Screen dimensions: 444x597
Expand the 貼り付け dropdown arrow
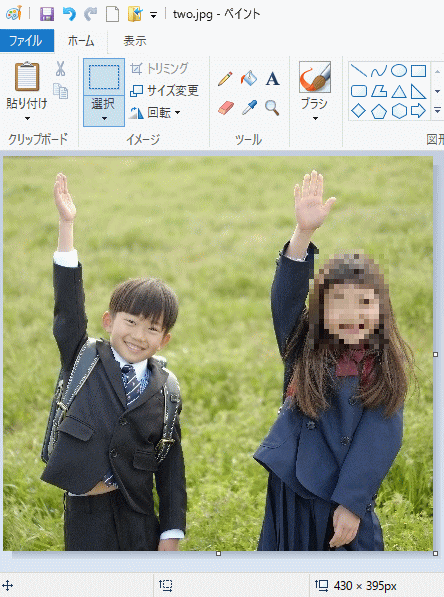coord(27,118)
